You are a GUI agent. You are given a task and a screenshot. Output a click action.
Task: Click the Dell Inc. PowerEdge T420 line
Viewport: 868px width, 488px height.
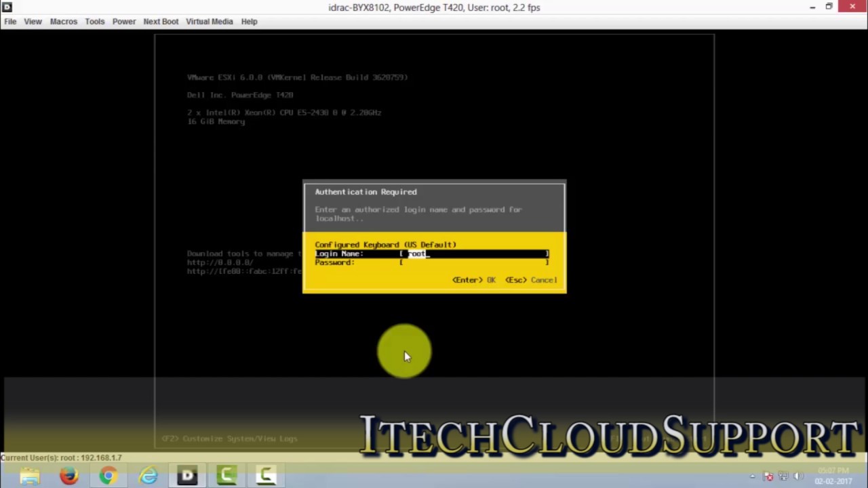(x=240, y=95)
